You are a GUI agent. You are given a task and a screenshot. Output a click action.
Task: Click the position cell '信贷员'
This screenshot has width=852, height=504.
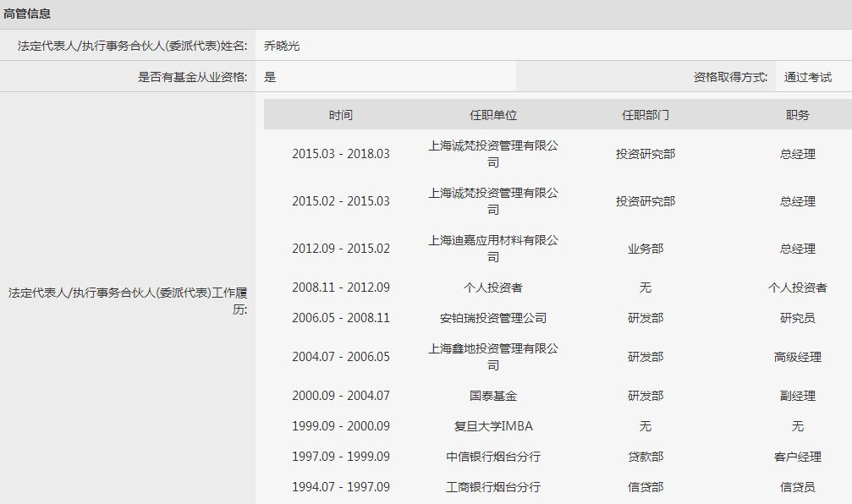797,486
